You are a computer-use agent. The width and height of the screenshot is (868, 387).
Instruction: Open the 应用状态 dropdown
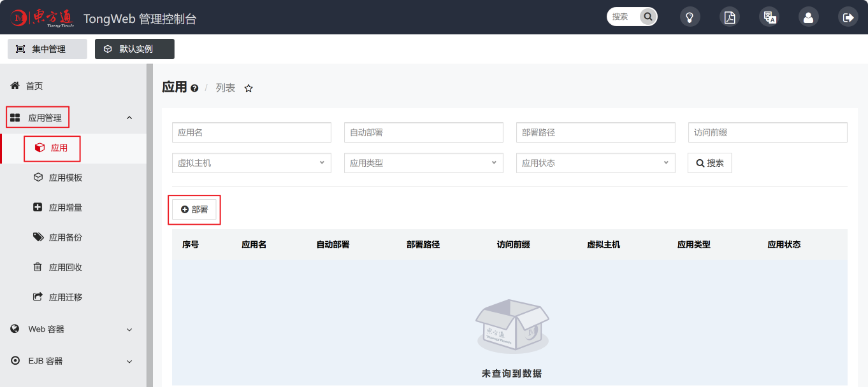[595, 163]
